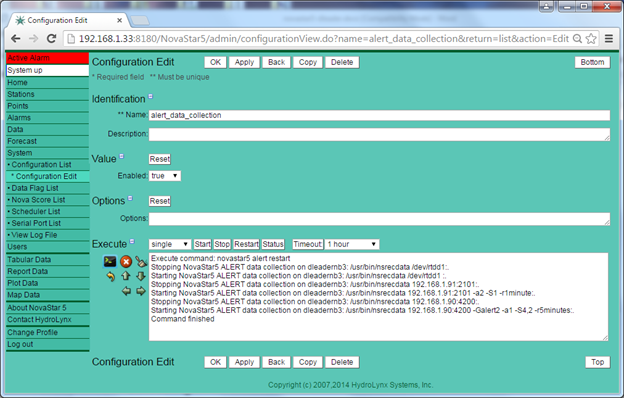Click the top Delete button

[x=342, y=62]
